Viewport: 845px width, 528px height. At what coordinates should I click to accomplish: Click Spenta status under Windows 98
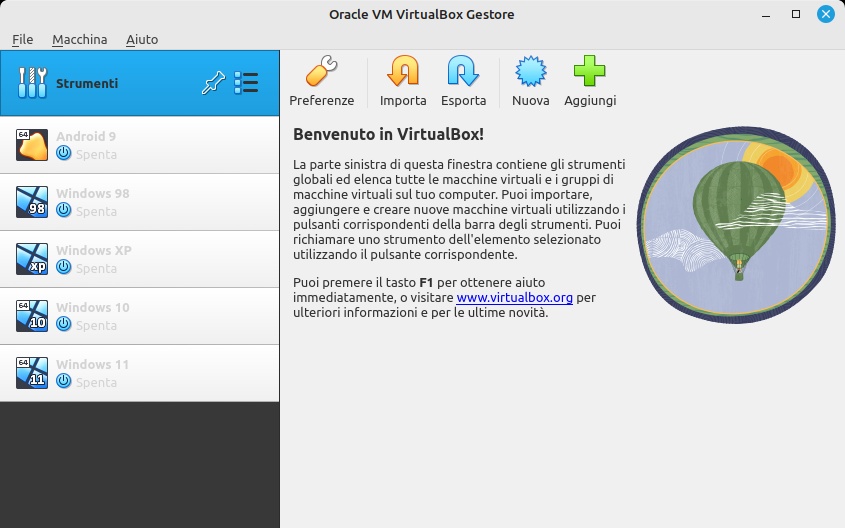pyautogui.click(x=96, y=212)
